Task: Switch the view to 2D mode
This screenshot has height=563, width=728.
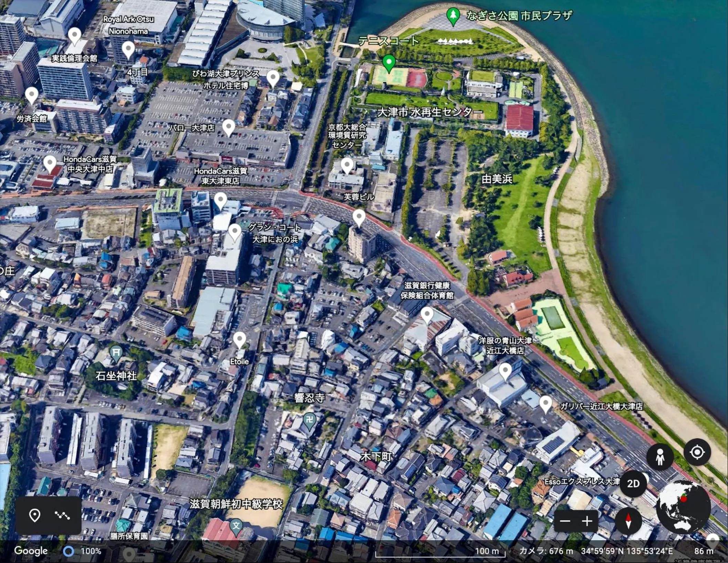Action: [x=633, y=484]
